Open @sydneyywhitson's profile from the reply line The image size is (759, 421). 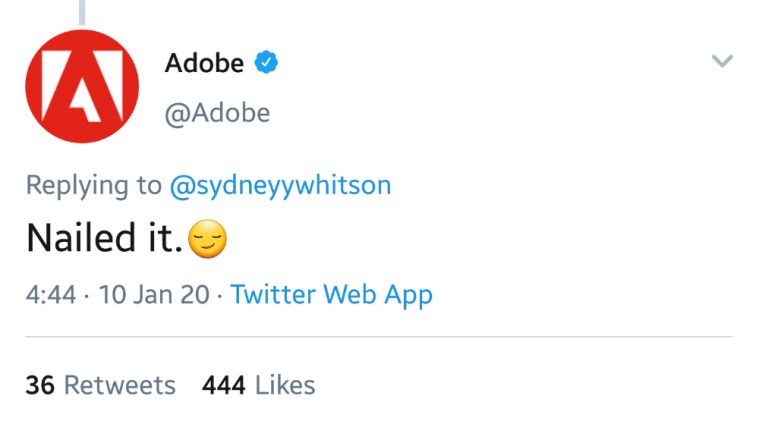coord(280,185)
